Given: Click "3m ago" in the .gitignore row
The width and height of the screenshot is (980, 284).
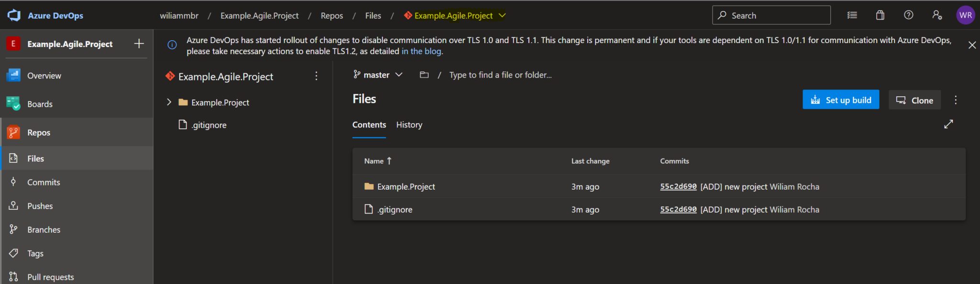Looking at the screenshot, I should (585, 210).
